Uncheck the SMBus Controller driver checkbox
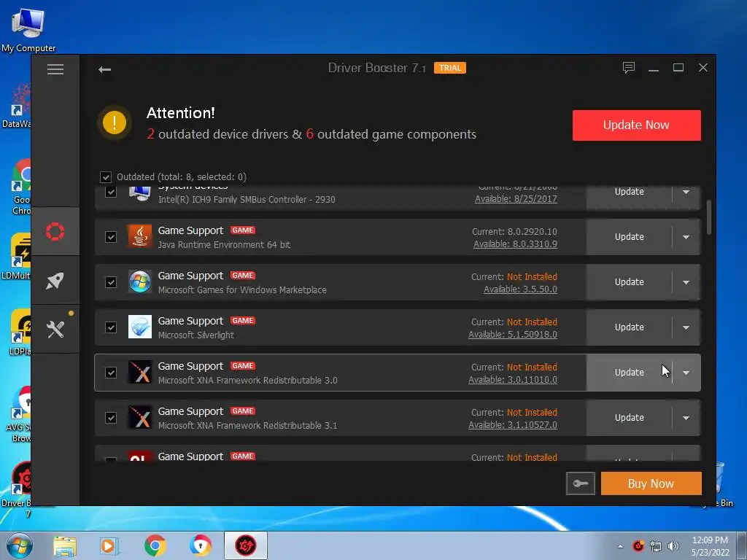This screenshot has height=560, width=747. click(x=111, y=192)
